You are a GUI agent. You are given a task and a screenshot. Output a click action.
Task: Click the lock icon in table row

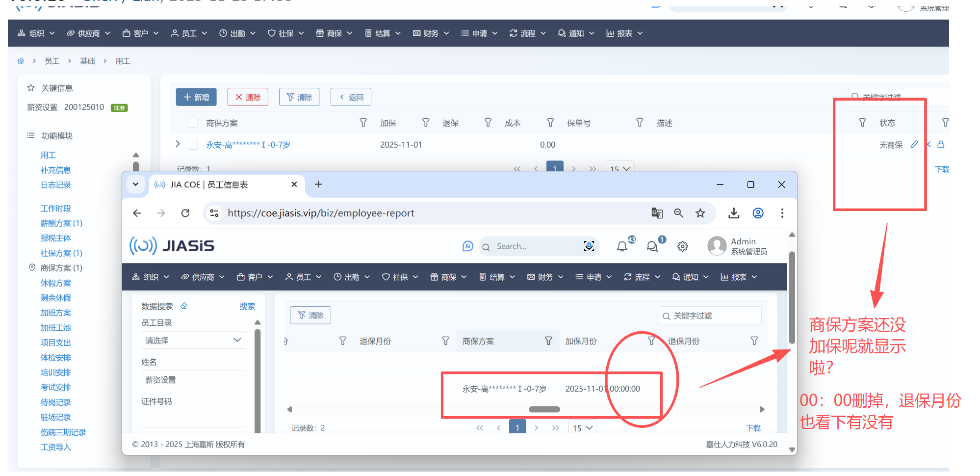(x=941, y=144)
